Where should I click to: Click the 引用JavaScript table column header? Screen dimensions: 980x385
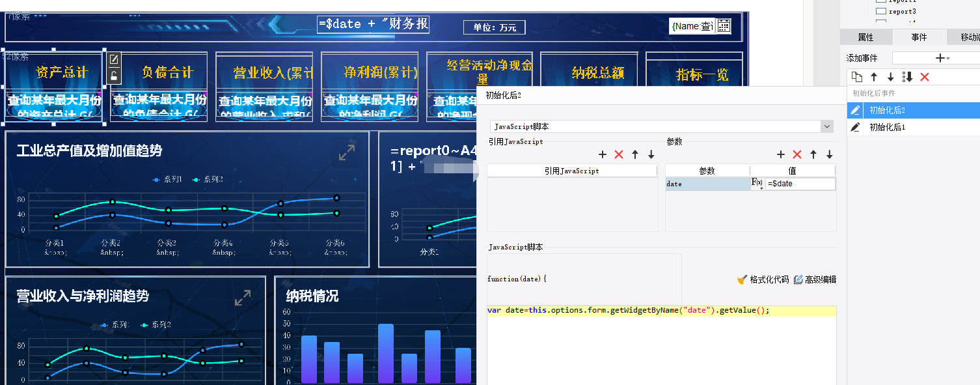click(x=572, y=171)
